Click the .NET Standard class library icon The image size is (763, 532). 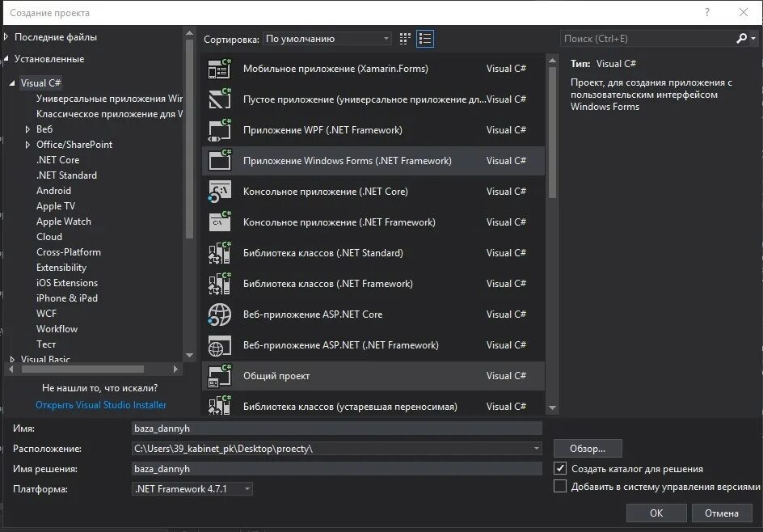[x=220, y=252]
